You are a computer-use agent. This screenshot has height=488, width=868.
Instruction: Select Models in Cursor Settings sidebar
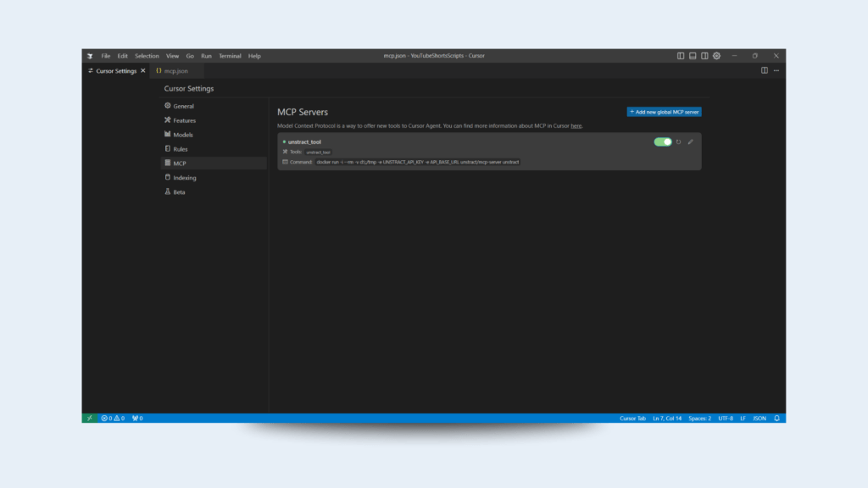[182, 135]
